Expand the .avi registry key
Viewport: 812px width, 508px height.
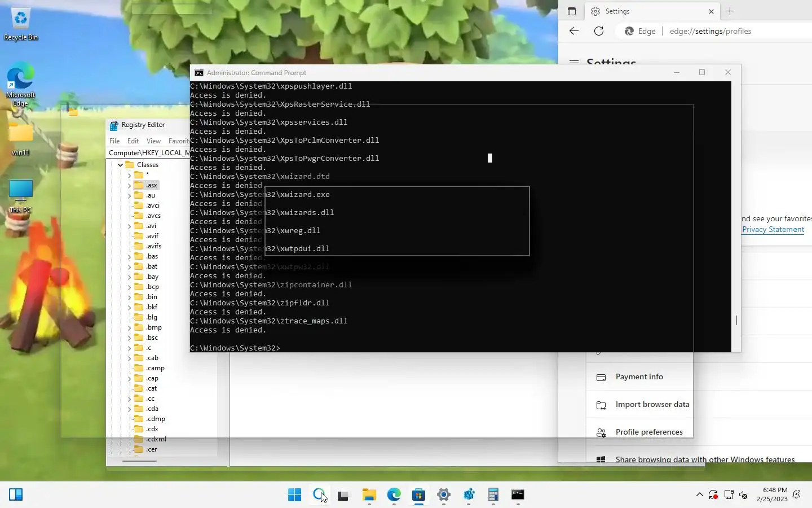[129, 226]
